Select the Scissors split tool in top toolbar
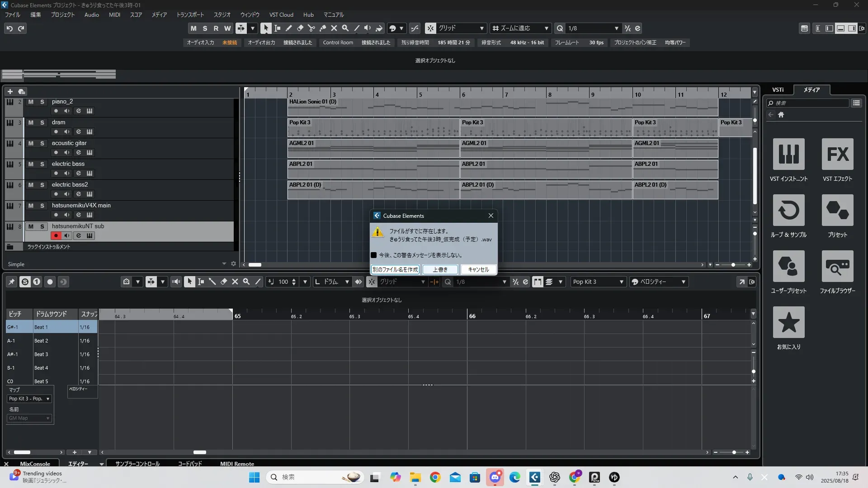Screen dimensions: 868x488 coord(311,28)
